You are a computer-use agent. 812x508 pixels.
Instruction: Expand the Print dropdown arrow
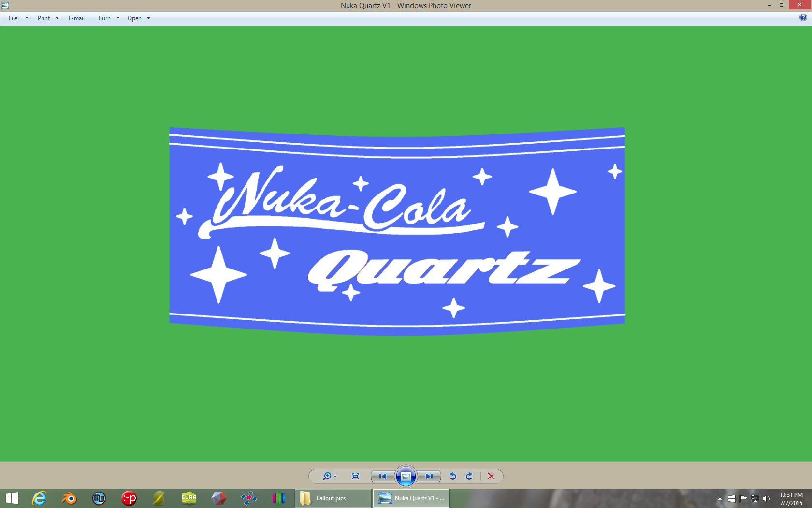57,18
